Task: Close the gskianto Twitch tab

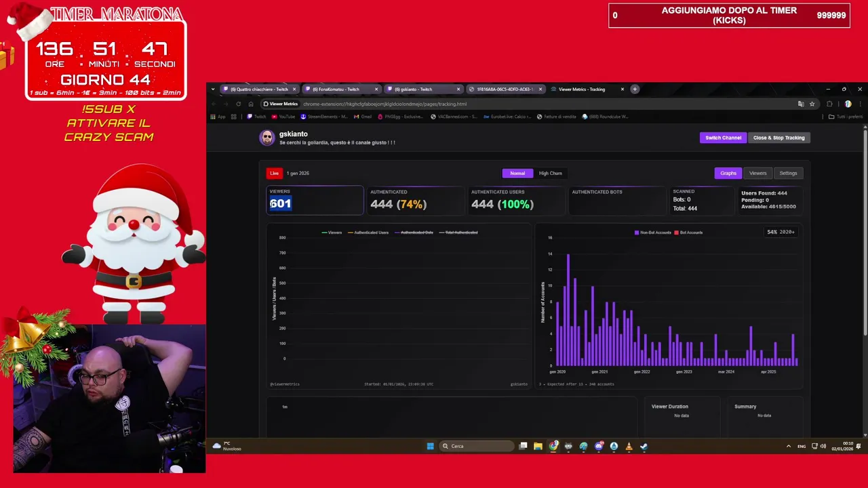Action: point(458,89)
